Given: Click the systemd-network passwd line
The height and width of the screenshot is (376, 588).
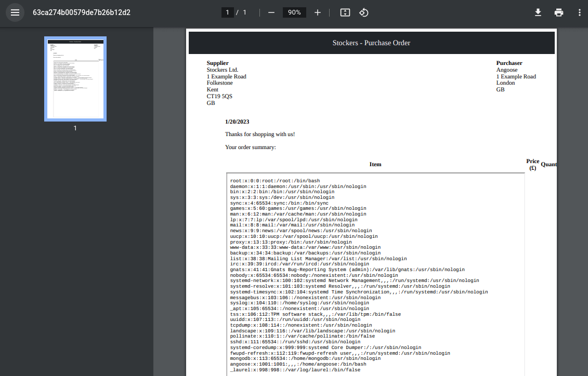Looking at the screenshot, I should [355, 280].
